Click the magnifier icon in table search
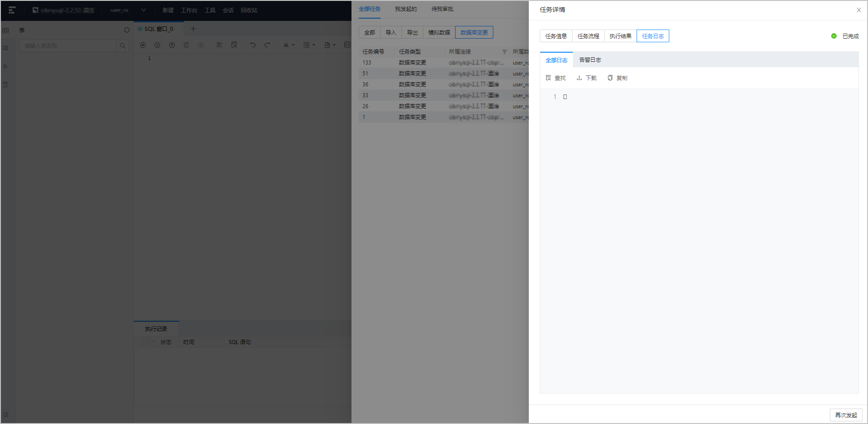This screenshot has height=424, width=868. coord(123,46)
